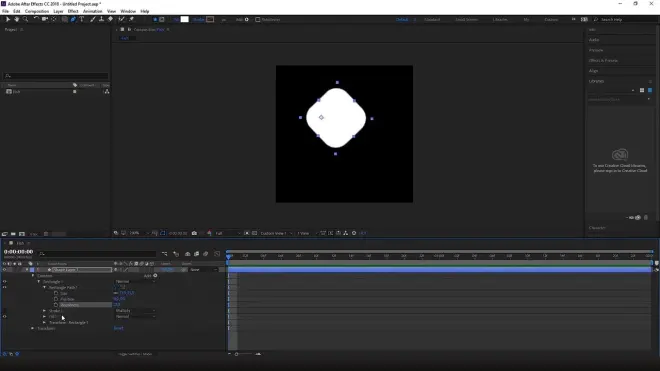Screen dimensions: 660x371
Task: Click the motion blur icon in the timeline header
Action: point(206,254)
